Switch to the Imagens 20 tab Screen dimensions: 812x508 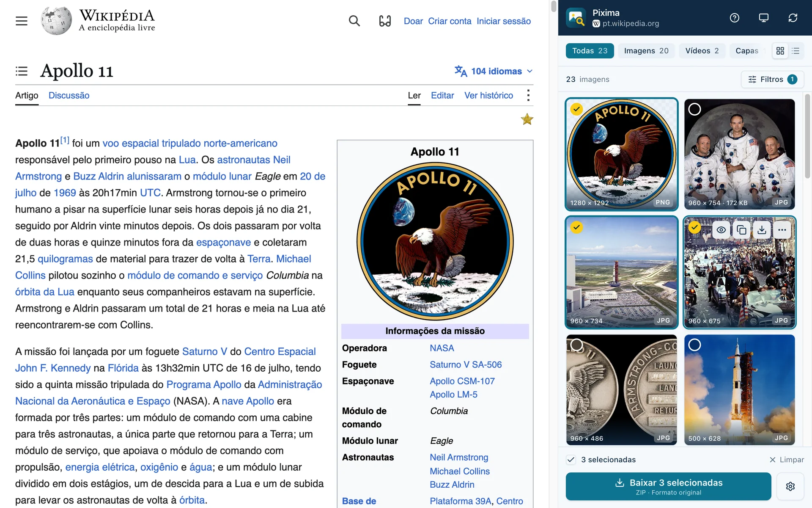[x=646, y=51]
